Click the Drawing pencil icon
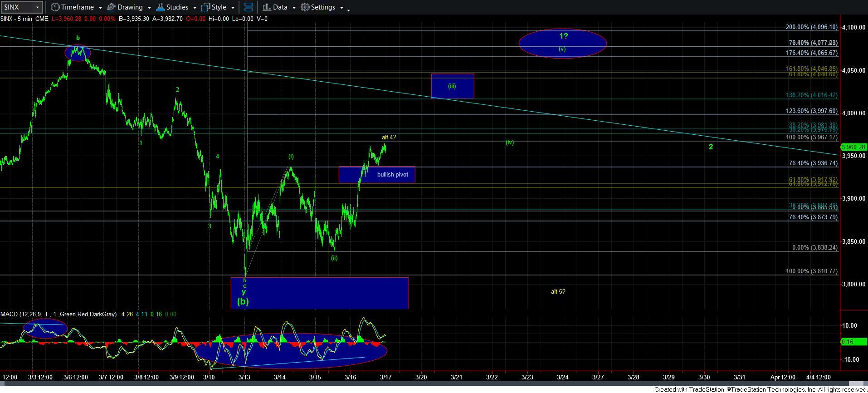Viewport: 868px width, 393px height. [x=111, y=7]
